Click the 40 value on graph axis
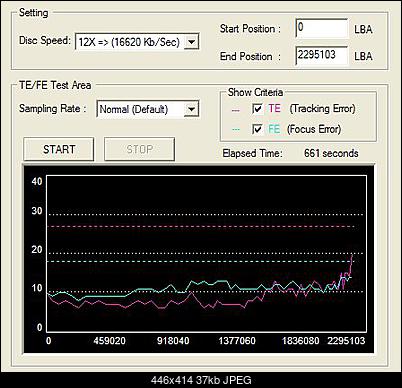The image size is (402, 388). tap(37, 181)
